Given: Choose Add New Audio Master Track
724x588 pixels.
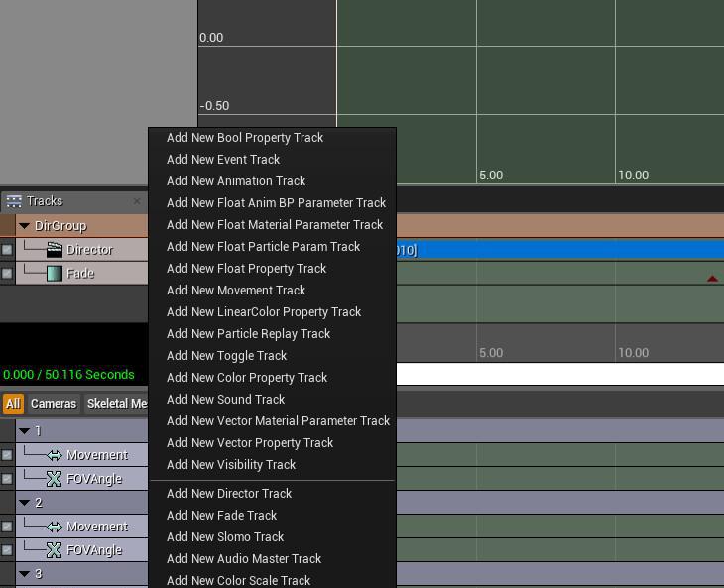Looking at the screenshot, I should coord(272,559).
